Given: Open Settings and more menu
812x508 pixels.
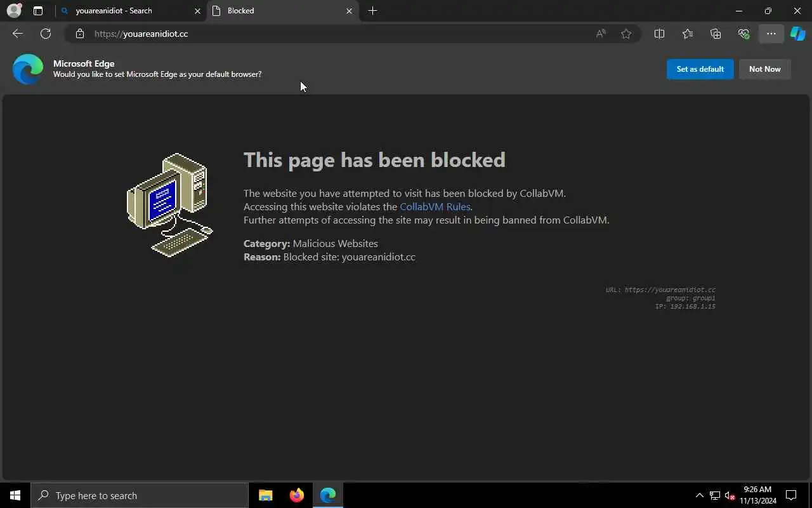Looking at the screenshot, I should (771, 34).
